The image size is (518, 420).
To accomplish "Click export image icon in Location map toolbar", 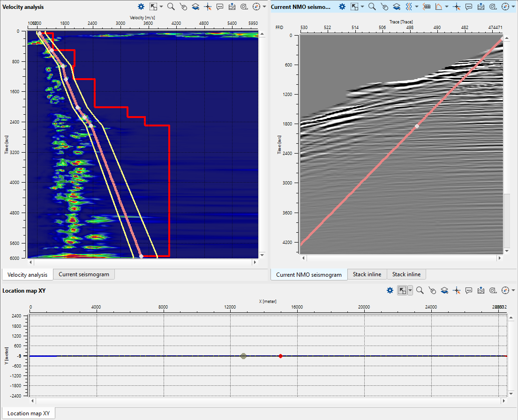I will [481, 291].
